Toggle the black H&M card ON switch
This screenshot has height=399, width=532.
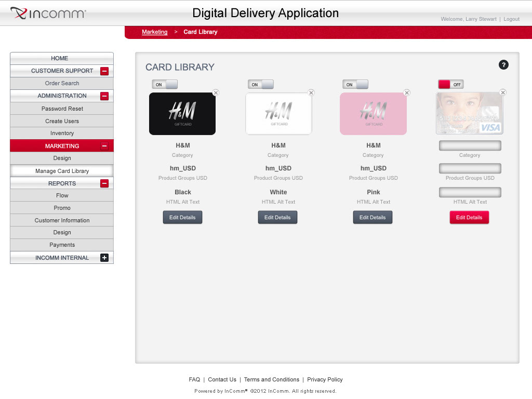click(165, 85)
